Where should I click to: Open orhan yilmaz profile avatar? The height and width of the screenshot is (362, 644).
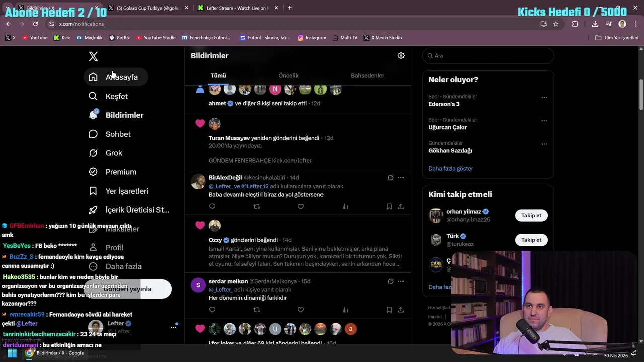click(x=436, y=215)
